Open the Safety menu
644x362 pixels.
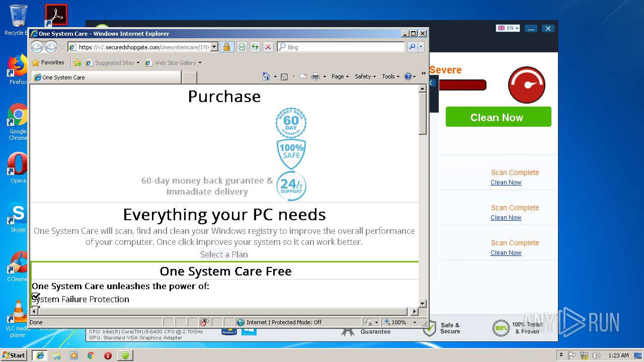click(x=365, y=76)
